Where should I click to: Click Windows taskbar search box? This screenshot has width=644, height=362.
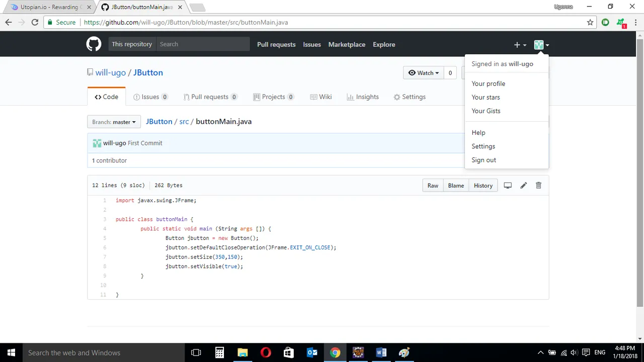pos(104,352)
